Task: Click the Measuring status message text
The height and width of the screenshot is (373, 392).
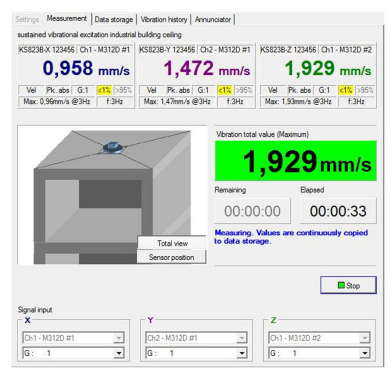Action: 291,237
